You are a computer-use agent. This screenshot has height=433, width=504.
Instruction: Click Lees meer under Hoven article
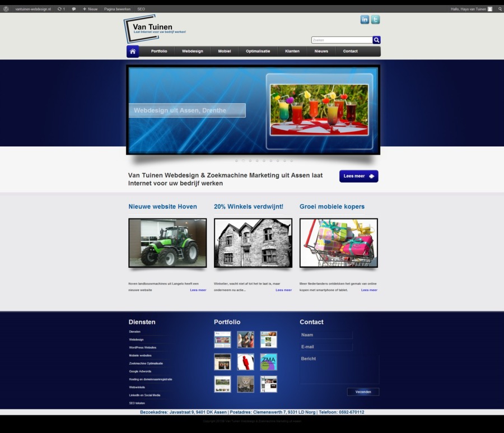(x=198, y=290)
